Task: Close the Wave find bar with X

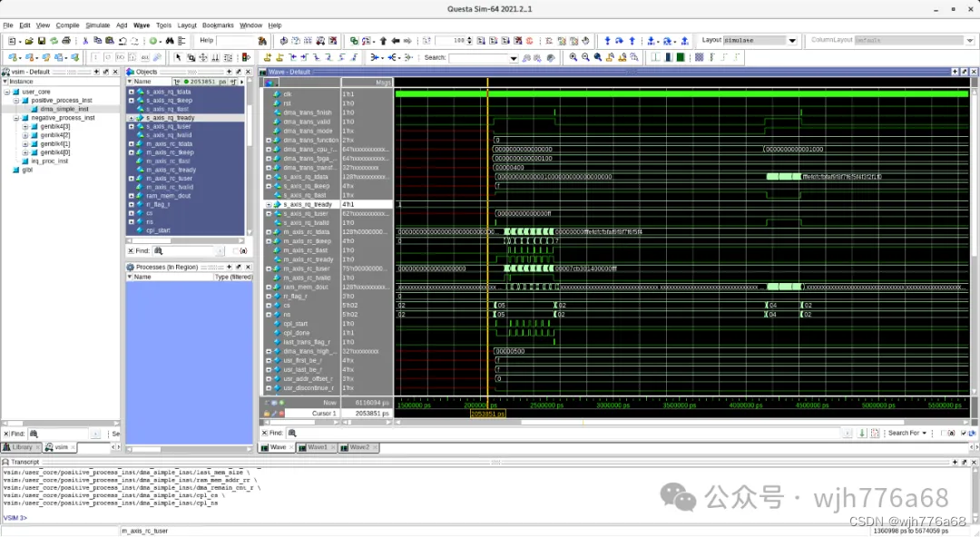Action: coord(264,434)
